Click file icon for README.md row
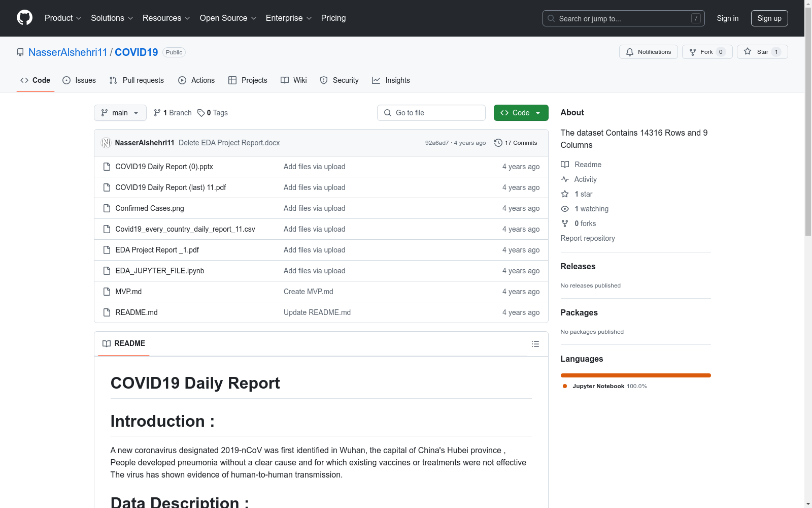Image resolution: width=812 pixels, height=508 pixels. 107,312
